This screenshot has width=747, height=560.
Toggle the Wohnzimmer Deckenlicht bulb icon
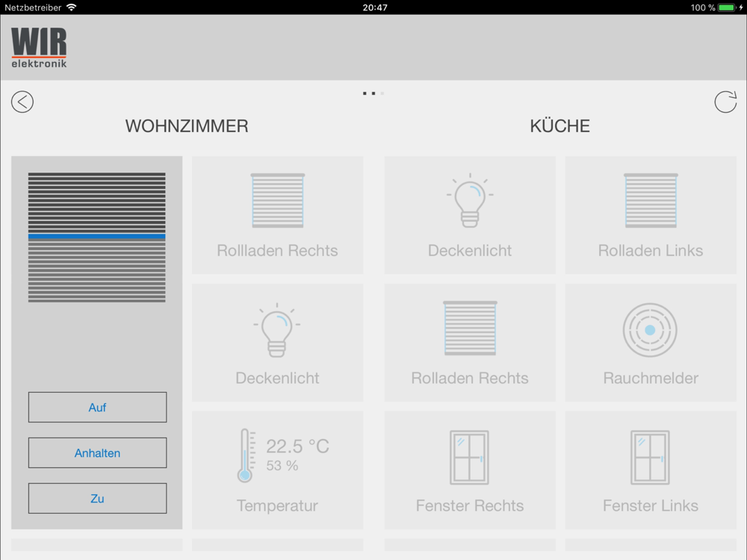(x=277, y=330)
